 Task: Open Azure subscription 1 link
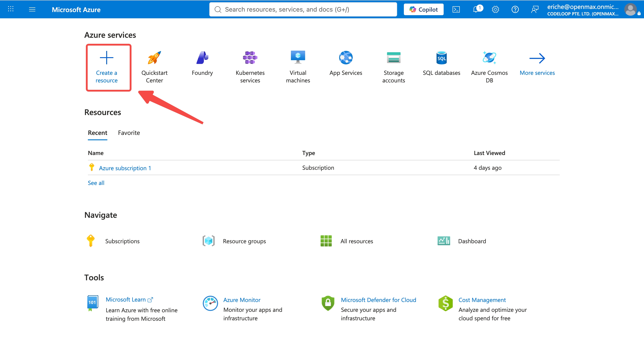[x=125, y=168]
